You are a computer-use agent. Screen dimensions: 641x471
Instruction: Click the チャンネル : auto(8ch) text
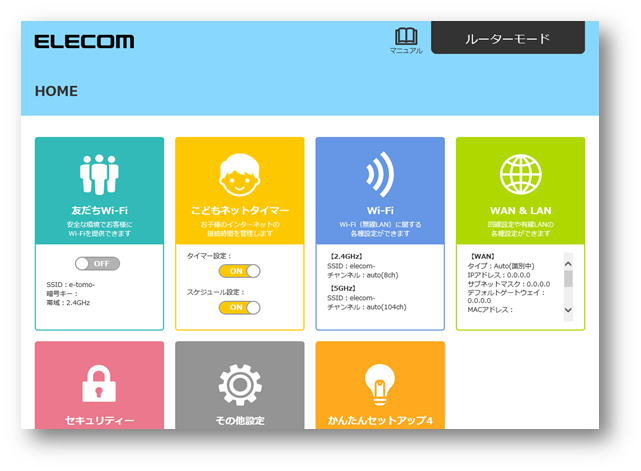click(x=363, y=275)
